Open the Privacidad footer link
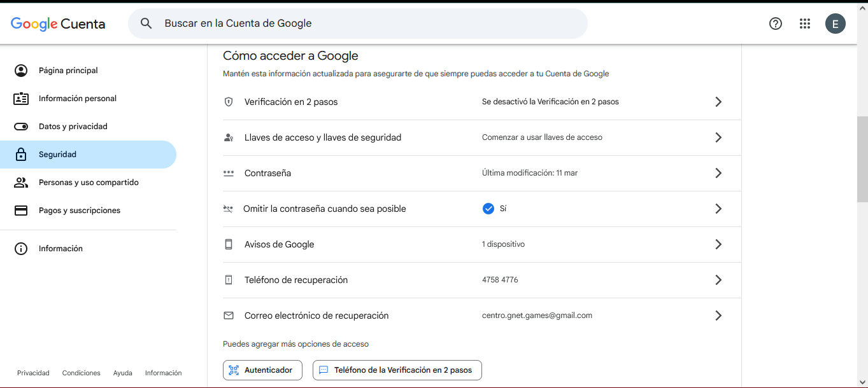Screen dimensions: 868x388 (33, 373)
